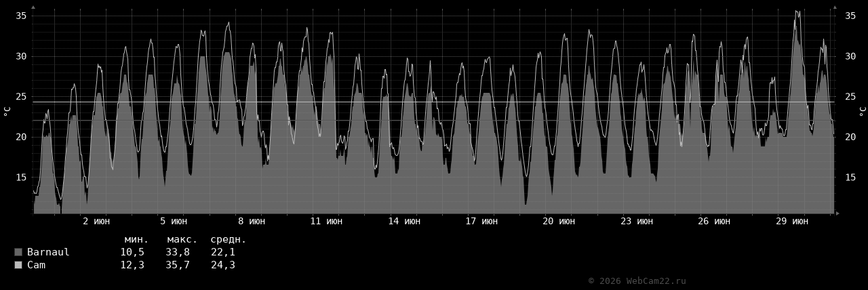Screen dimensions: 868x290
Task: Click the Barnaul legend label
Action: coord(48,252)
